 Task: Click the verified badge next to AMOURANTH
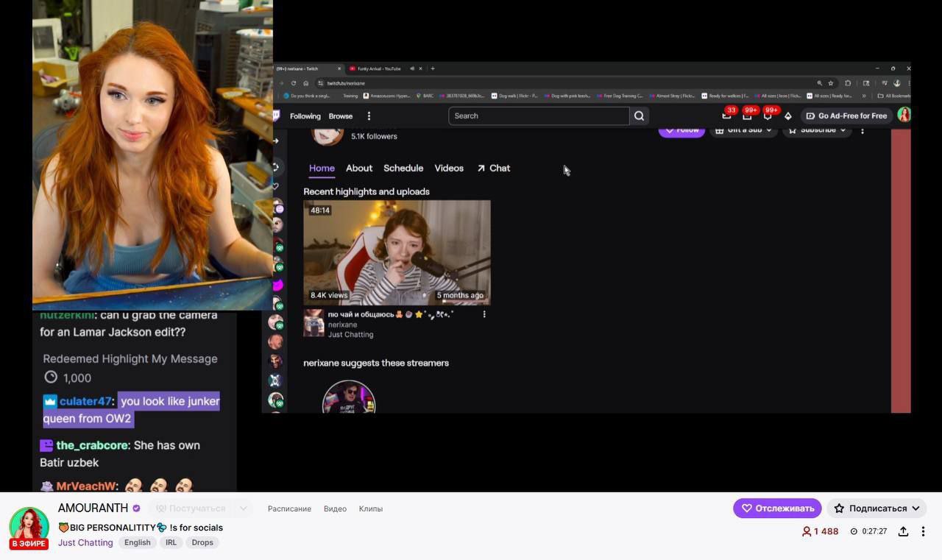(136, 508)
